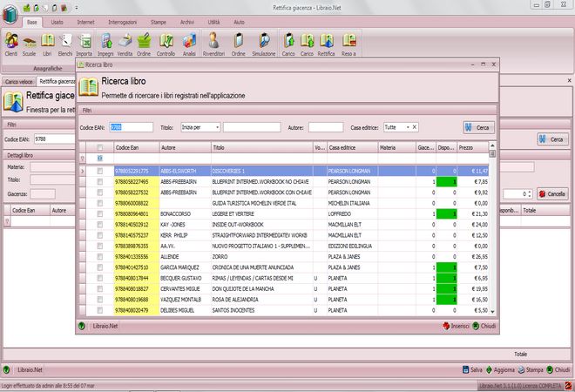The width and height of the screenshot is (575, 392).
Task: Click the Cerca button in the Ricerca libro dialog
Action: 477,127
